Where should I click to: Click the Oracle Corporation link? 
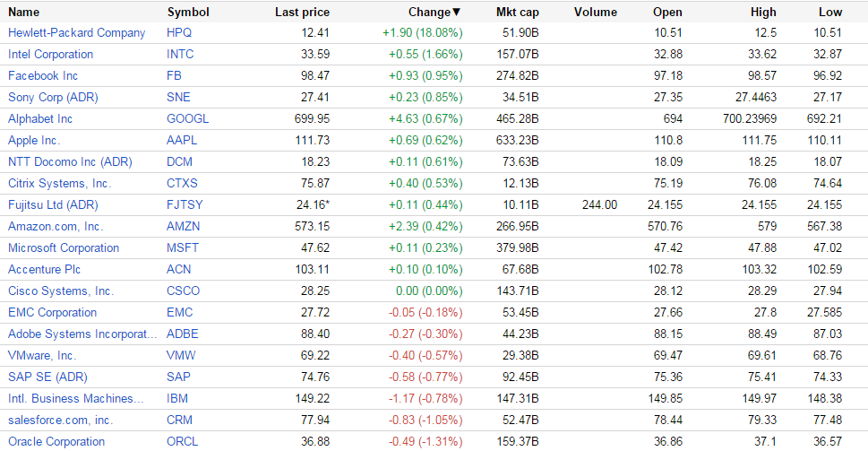point(56,442)
